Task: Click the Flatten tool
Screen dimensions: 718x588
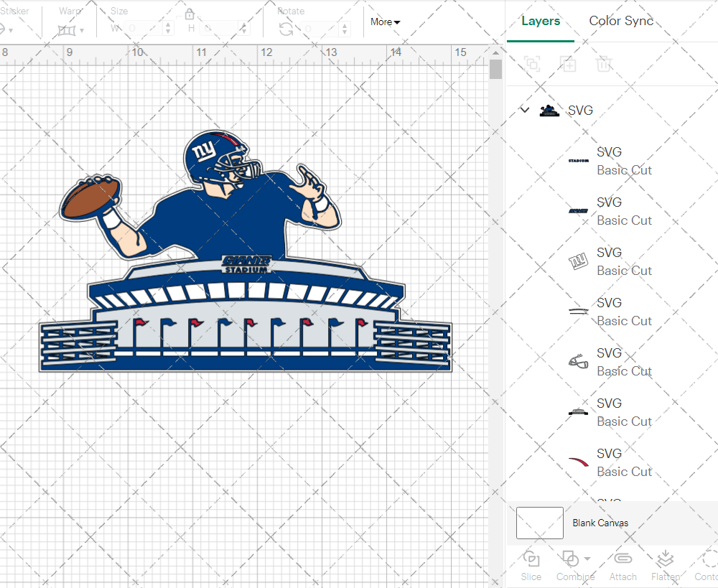Action: pos(666,566)
